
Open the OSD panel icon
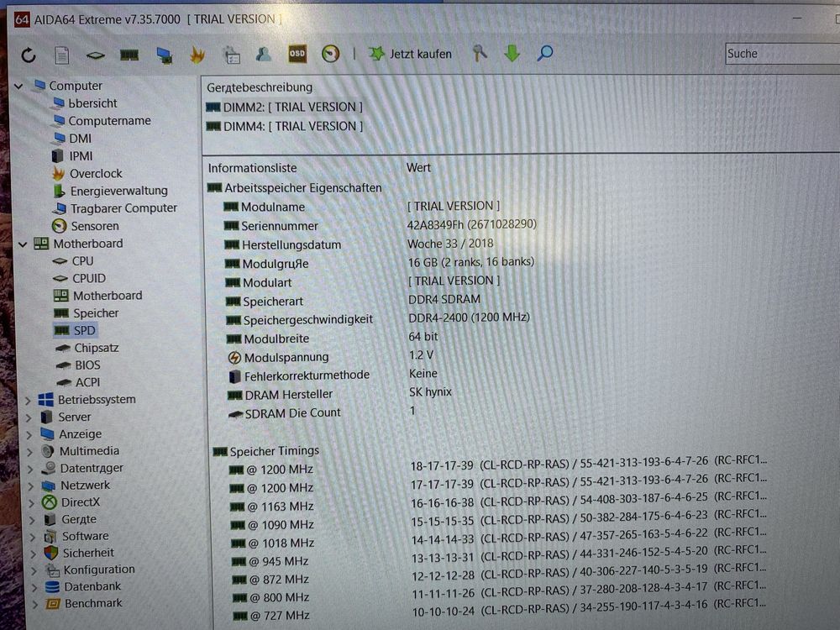click(297, 54)
